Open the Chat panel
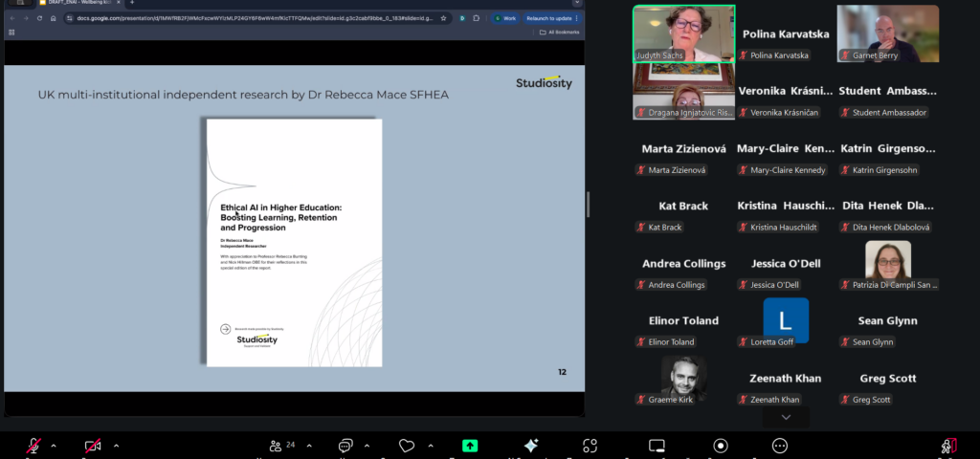980x459 pixels. click(345, 446)
